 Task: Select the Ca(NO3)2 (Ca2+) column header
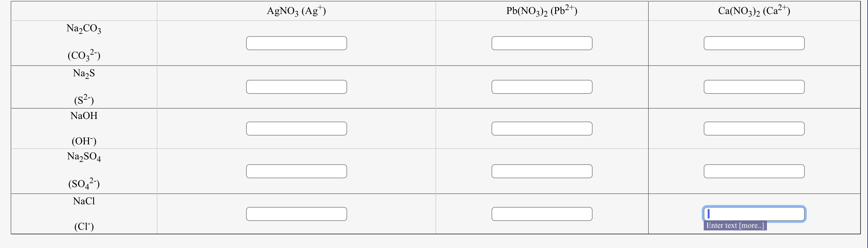tap(754, 10)
